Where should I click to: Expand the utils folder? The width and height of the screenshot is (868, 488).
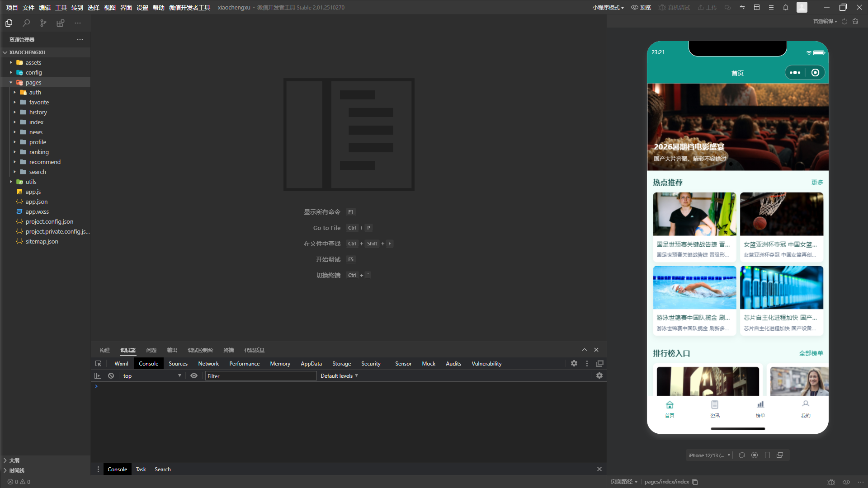45,182
